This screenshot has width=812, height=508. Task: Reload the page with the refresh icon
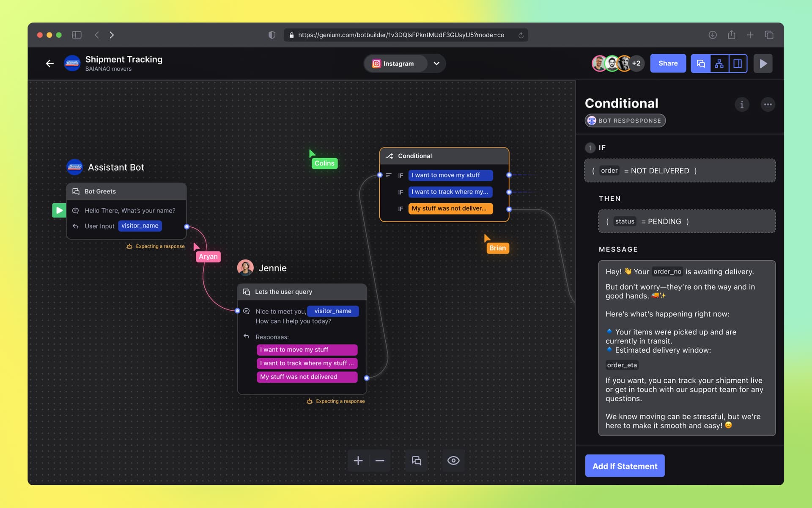[x=521, y=35]
